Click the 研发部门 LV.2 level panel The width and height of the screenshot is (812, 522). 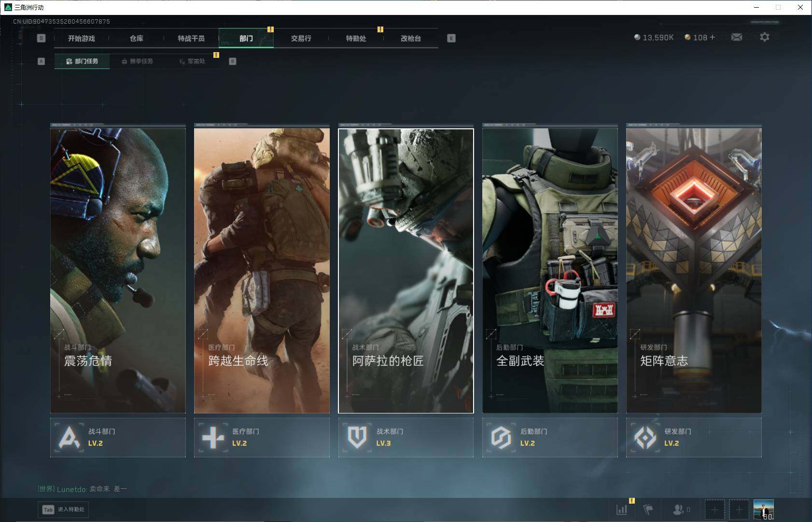point(694,437)
